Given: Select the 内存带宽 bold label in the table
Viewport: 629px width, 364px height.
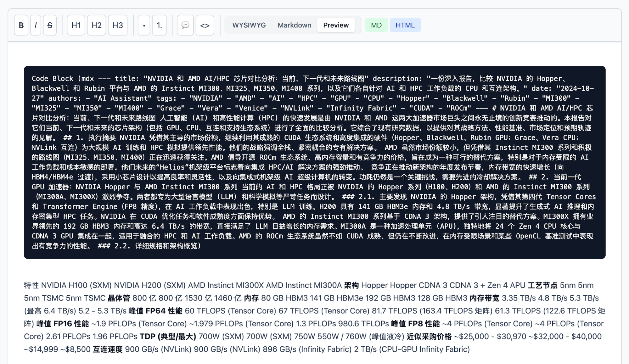Looking at the screenshot, I should 485,298.
